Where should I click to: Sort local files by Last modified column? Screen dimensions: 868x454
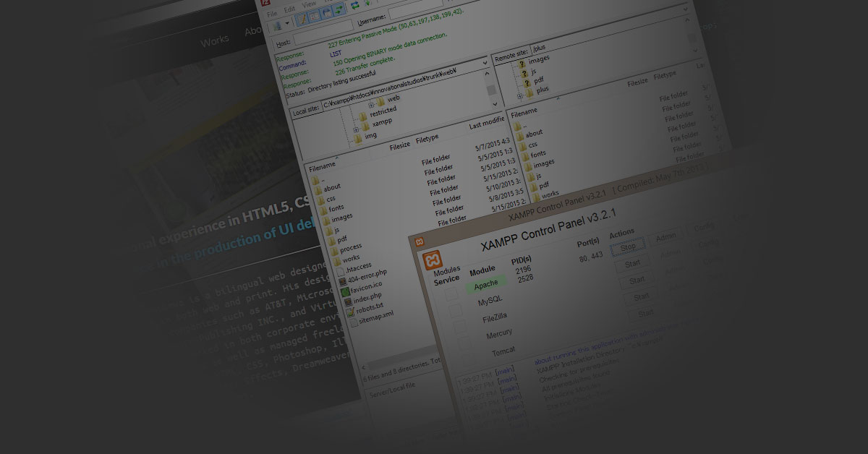tap(486, 123)
